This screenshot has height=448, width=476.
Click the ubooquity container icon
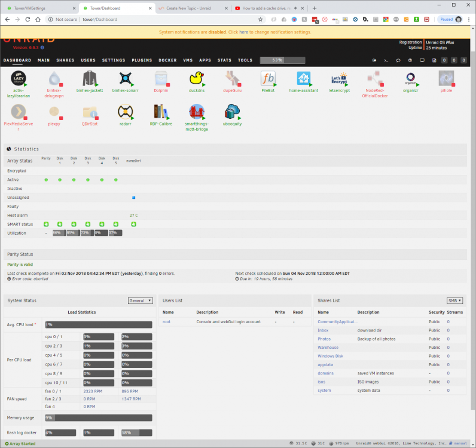(x=232, y=112)
